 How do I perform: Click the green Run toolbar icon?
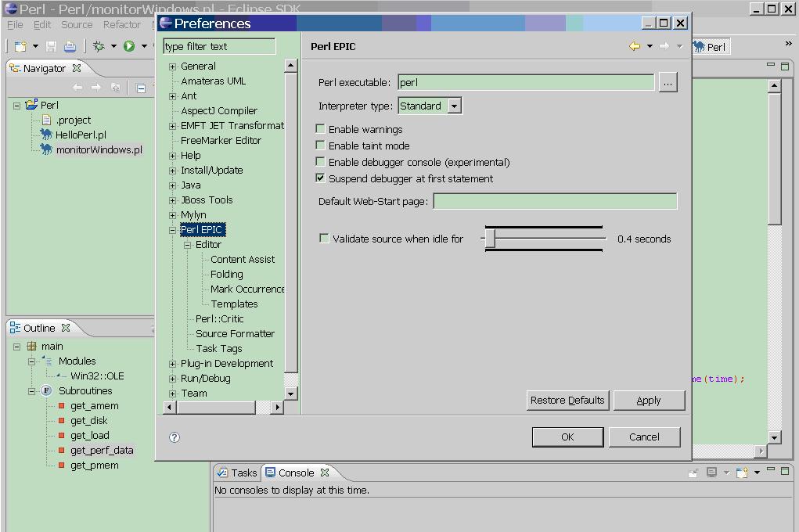129,46
